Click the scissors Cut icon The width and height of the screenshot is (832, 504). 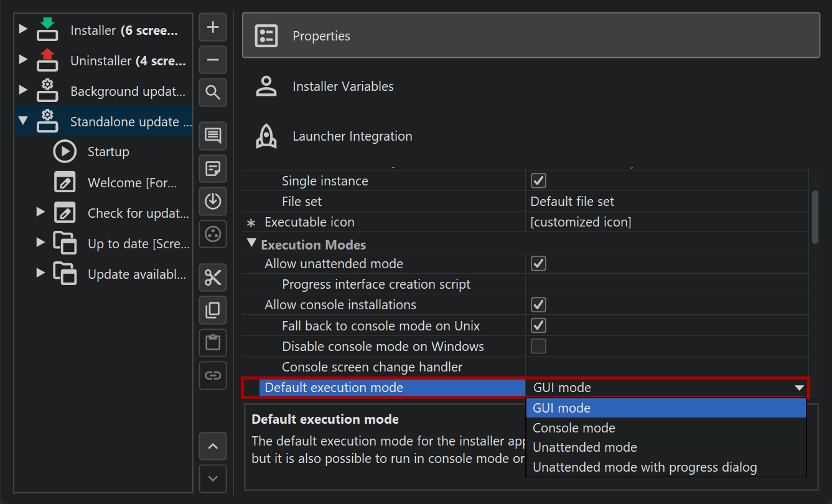click(x=213, y=278)
